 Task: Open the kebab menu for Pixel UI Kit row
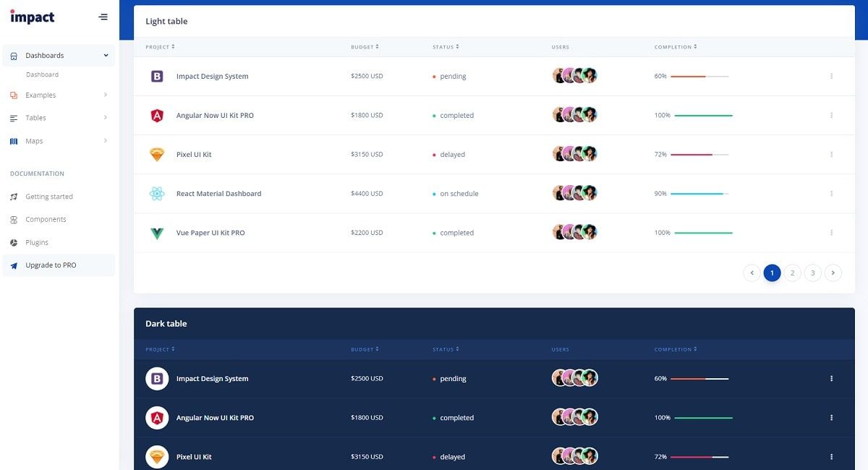[x=830, y=153]
